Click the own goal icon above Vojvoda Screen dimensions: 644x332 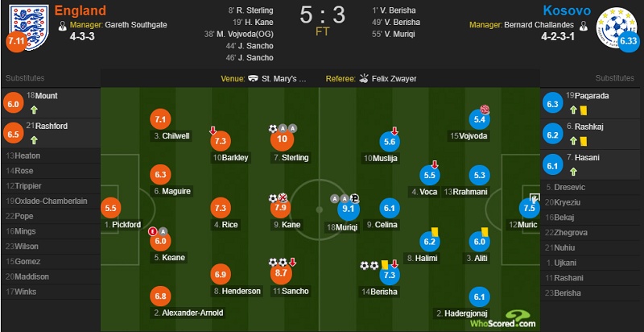click(x=485, y=110)
